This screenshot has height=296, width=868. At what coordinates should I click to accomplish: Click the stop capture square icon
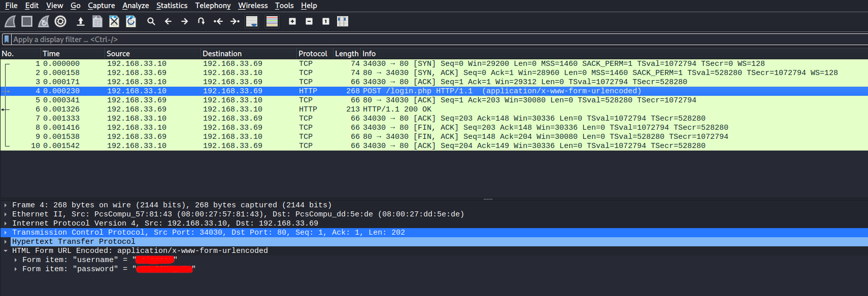(27, 21)
